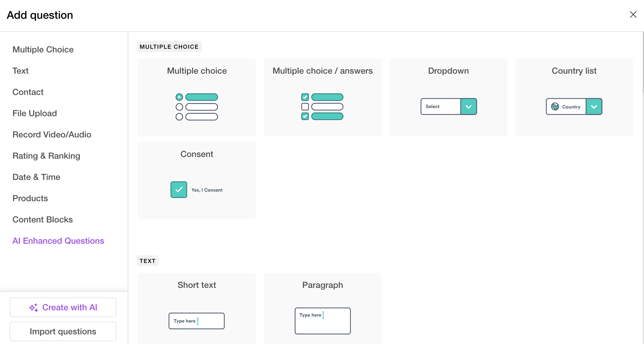Screen dimensions: 644x344
Task: Open the Rating & Ranking category
Action: pos(46,156)
